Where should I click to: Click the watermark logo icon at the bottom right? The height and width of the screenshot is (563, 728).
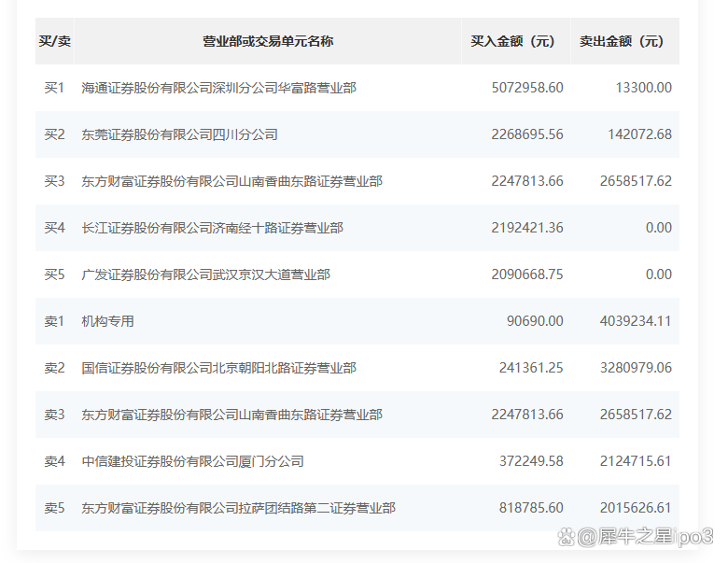pos(567,537)
